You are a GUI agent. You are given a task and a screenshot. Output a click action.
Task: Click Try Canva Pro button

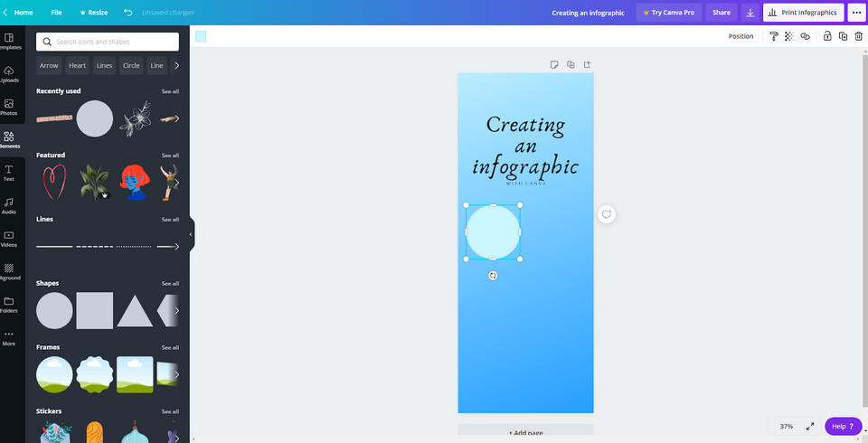pyautogui.click(x=669, y=12)
